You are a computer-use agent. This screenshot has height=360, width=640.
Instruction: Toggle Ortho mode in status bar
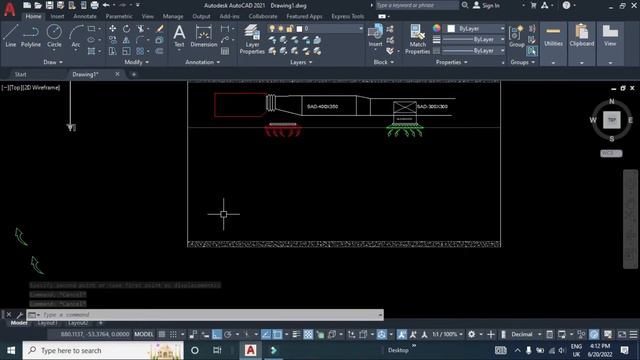click(216, 334)
